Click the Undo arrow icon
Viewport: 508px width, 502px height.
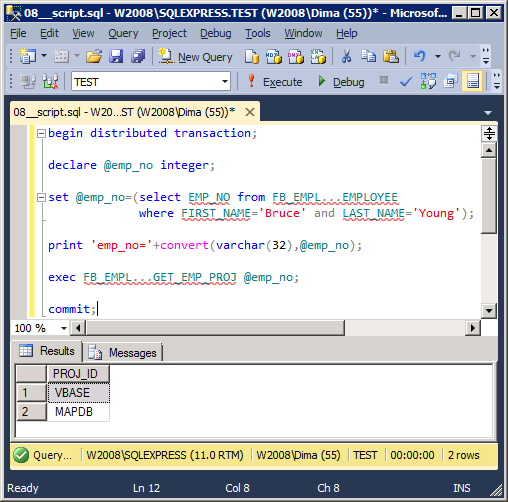(420, 56)
